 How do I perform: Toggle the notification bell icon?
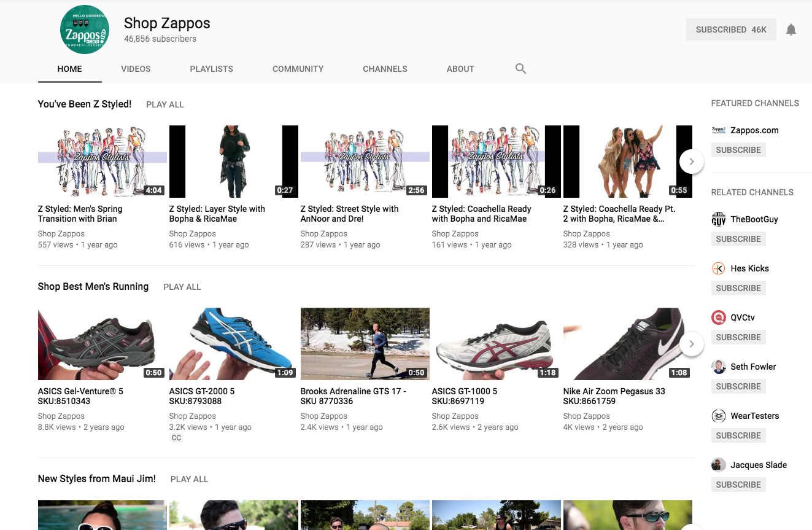tap(791, 29)
